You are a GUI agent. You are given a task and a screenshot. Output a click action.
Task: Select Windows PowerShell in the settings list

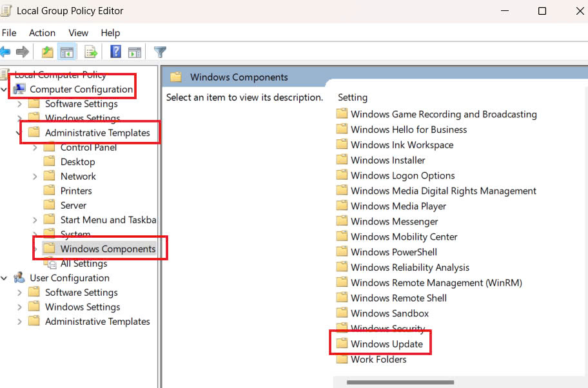[393, 252]
